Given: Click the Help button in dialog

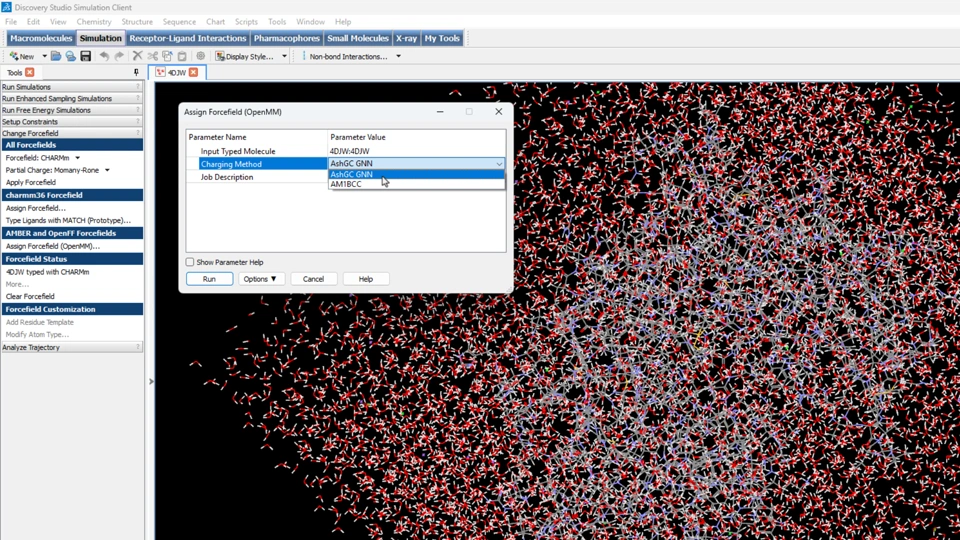Looking at the screenshot, I should tap(366, 279).
